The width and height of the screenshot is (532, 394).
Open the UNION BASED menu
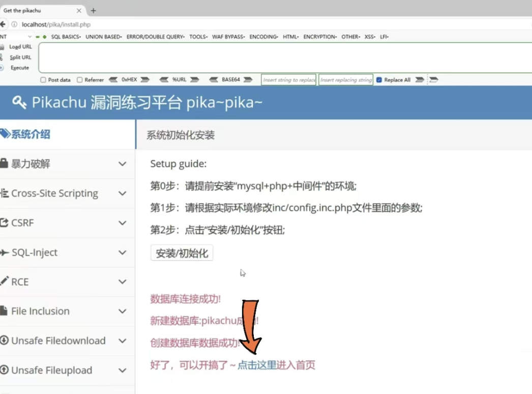[103, 37]
